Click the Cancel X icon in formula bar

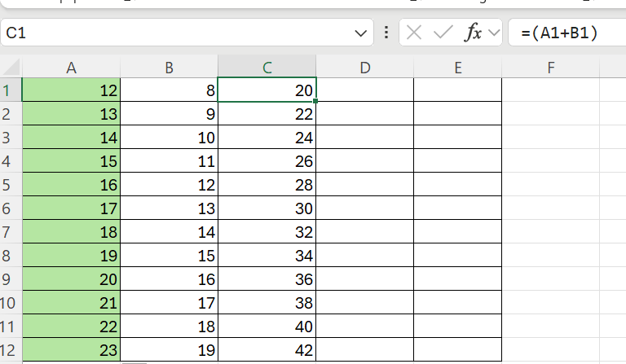(x=414, y=33)
